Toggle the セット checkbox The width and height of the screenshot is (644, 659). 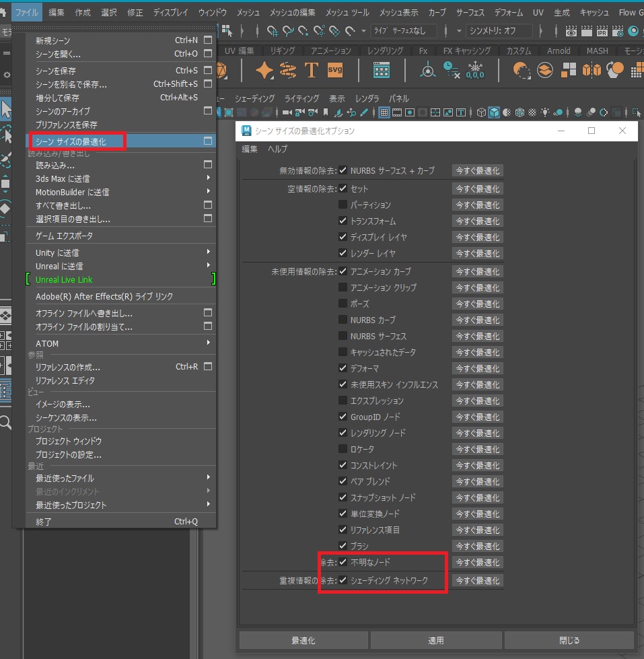tap(343, 188)
